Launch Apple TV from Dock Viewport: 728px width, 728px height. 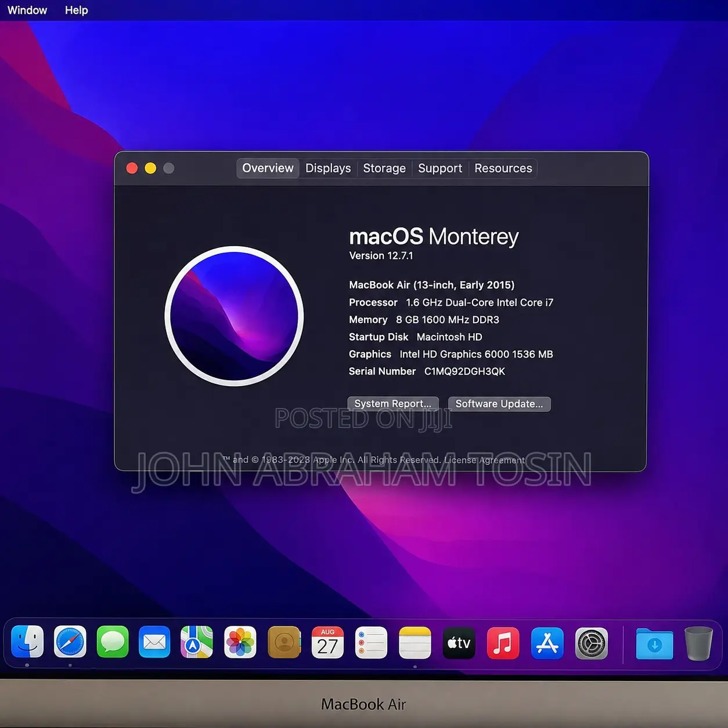459,642
